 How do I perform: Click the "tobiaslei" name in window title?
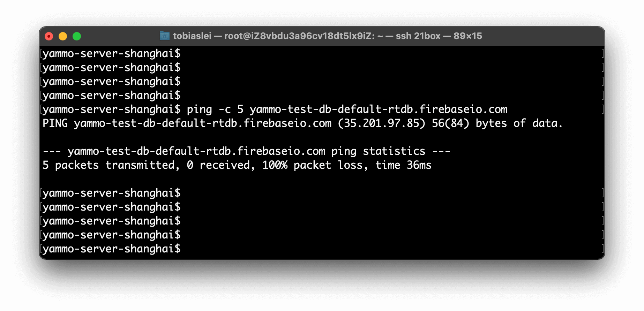point(192,36)
